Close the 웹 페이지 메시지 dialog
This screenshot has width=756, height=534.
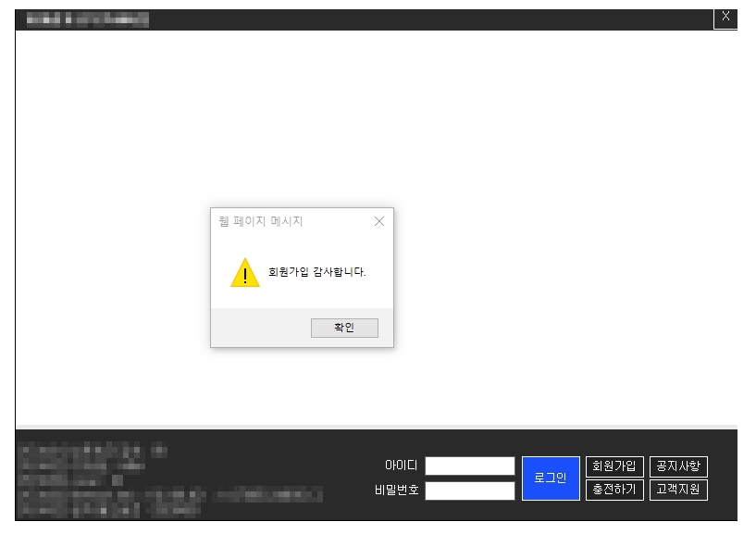click(x=379, y=221)
